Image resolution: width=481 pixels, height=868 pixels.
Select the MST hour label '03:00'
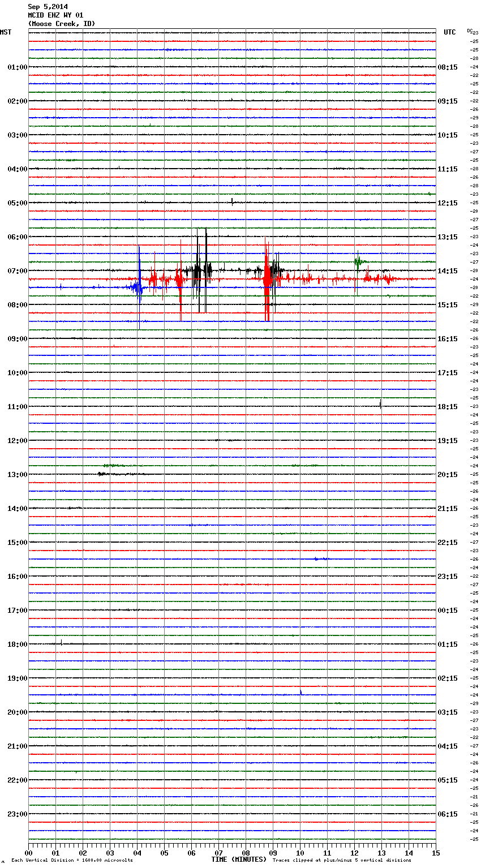pos(17,135)
